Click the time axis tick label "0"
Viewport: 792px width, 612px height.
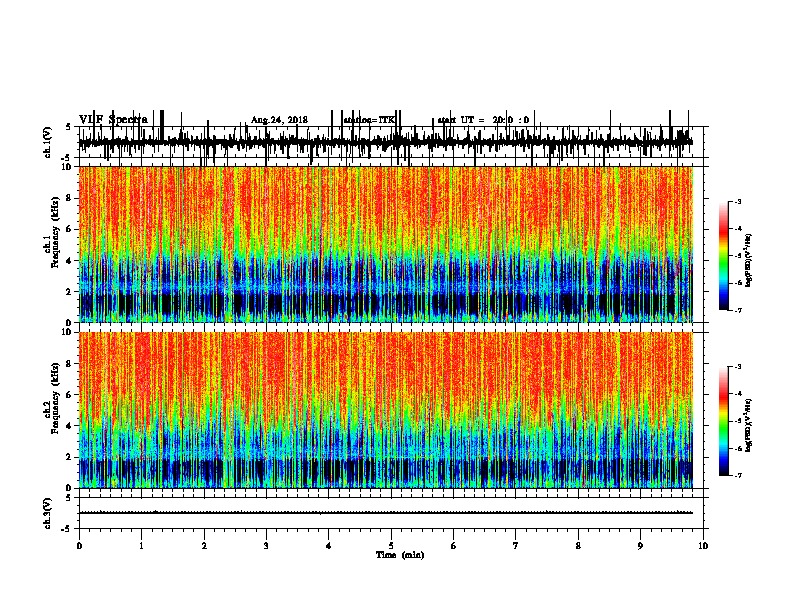79,546
